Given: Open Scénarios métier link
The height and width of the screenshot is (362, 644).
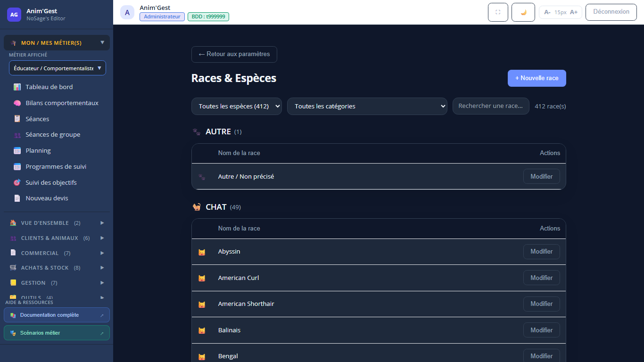Looking at the screenshot, I should coord(57,333).
